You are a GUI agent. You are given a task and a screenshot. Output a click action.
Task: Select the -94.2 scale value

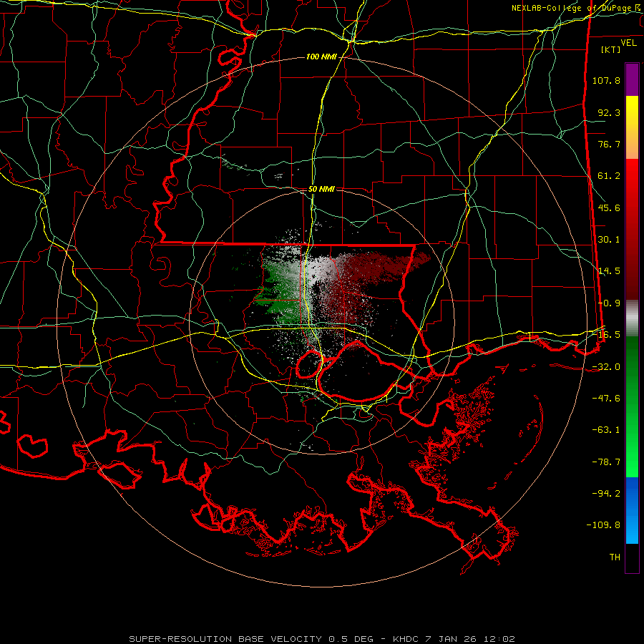[606, 494]
